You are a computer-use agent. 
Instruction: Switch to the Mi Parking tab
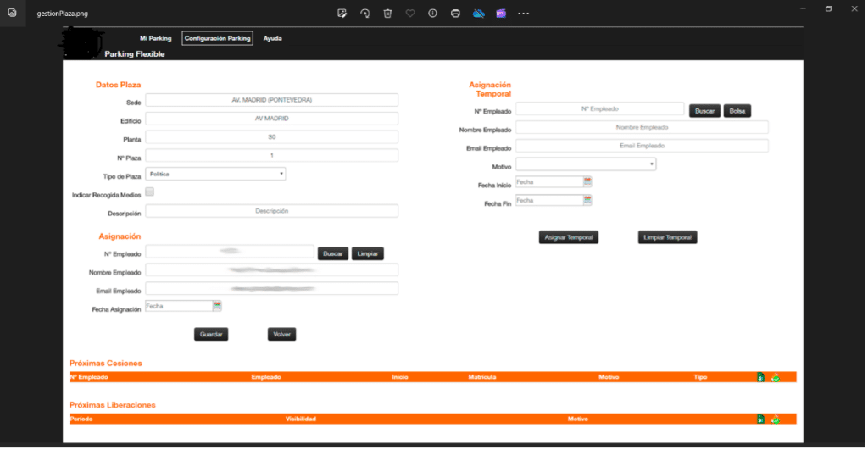click(156, 38)
